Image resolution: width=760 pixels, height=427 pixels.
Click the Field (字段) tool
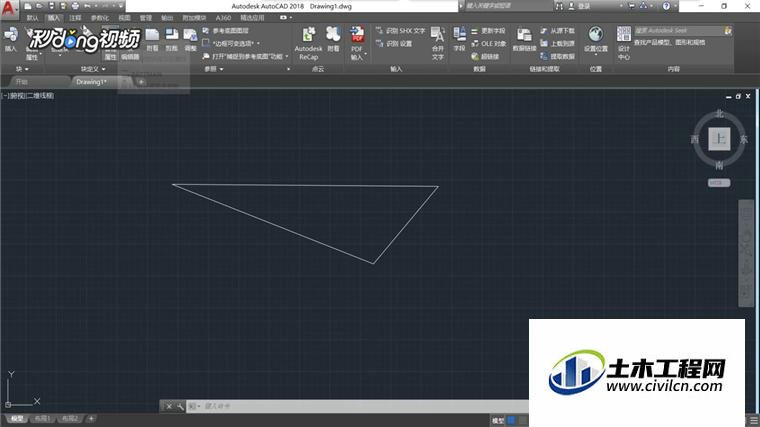(459, 40)
